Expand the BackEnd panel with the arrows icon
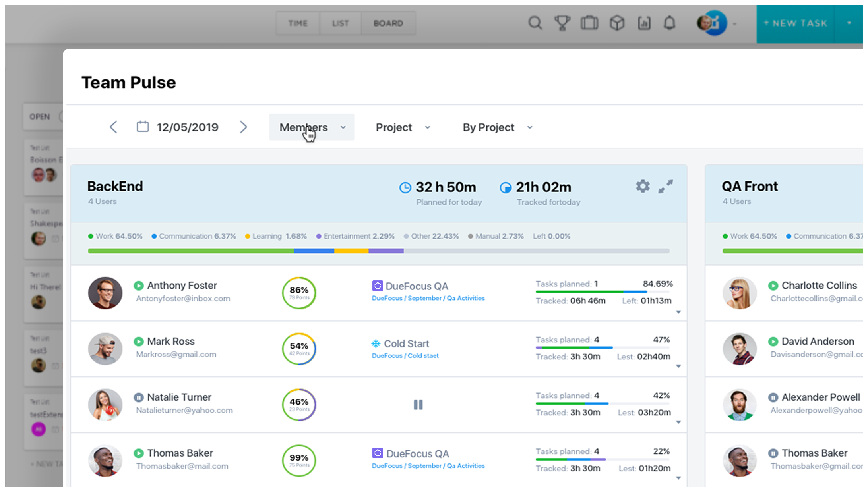This screenshot has width=868, height=492. coord(666,186)
